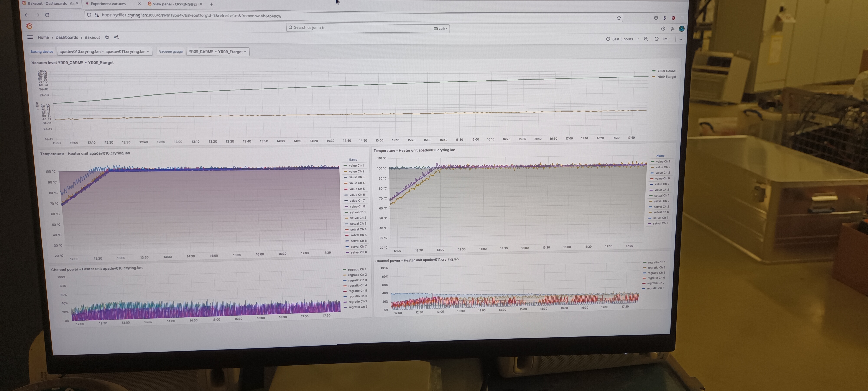Refresh dashboard with the refresh icon

click(656, 39)
